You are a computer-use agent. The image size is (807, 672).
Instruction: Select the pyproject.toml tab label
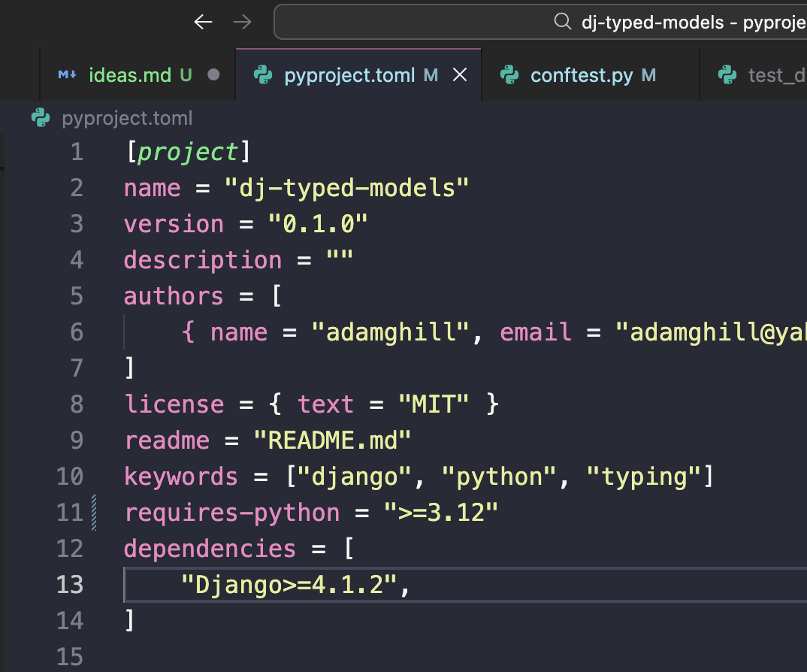pos(349,75)
